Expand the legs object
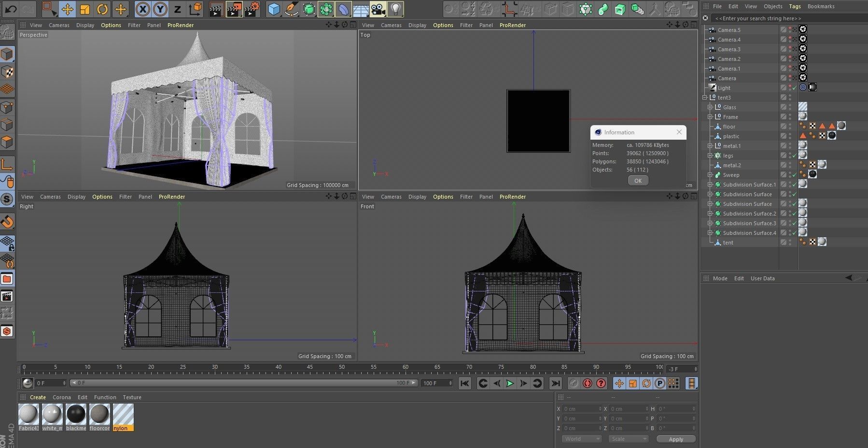Viewport: 868px width, 448px height. (710, 156)
